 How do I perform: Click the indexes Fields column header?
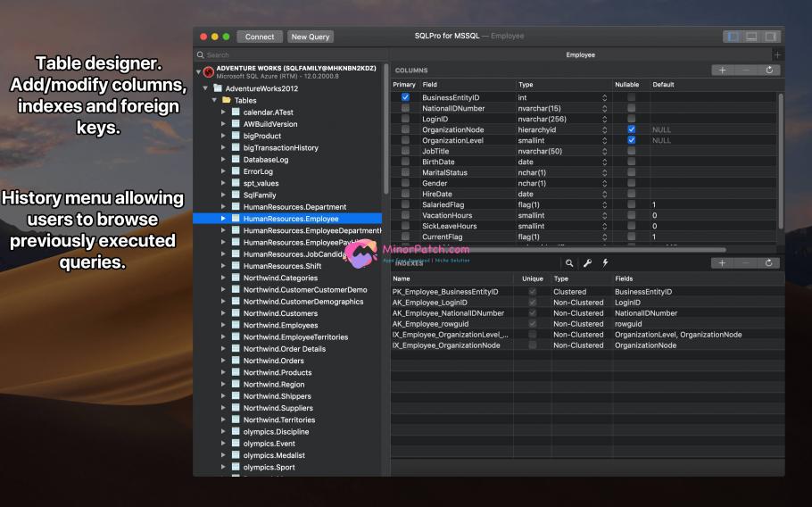pyautogui.click(x=624, y=278)
